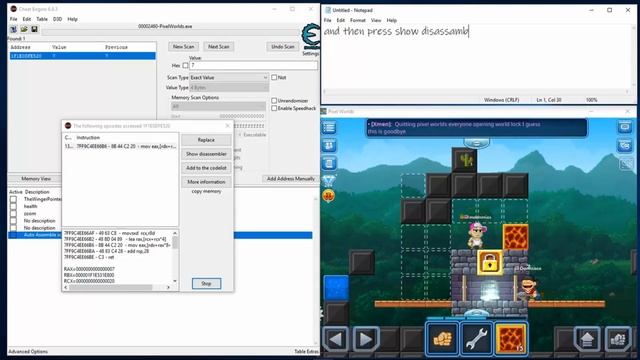Viewport: 640px width, 360px height.
Task: Toggle Enable Speedhack checkbox
Action: [x=274, y=108]
